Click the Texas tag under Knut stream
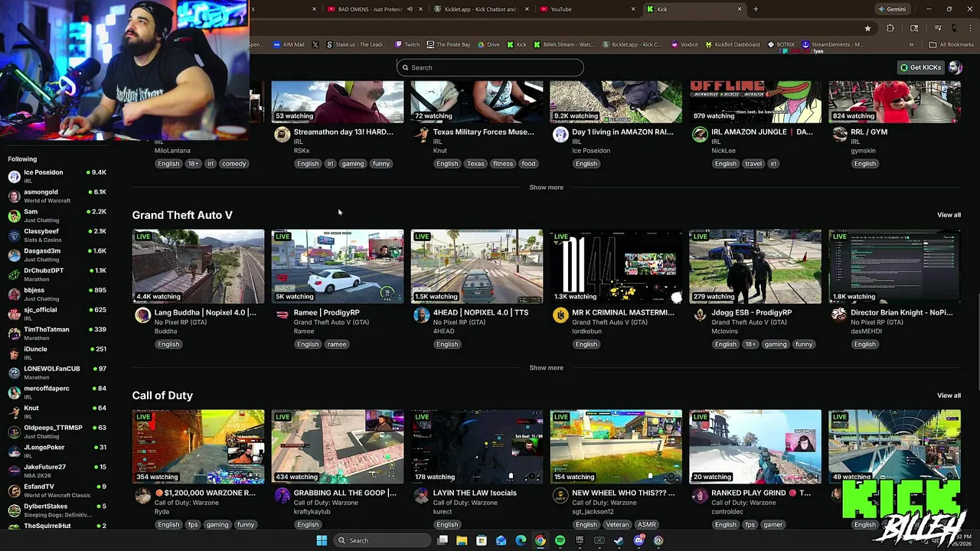Viewport: 980px width, 551px height. point(475,164)
